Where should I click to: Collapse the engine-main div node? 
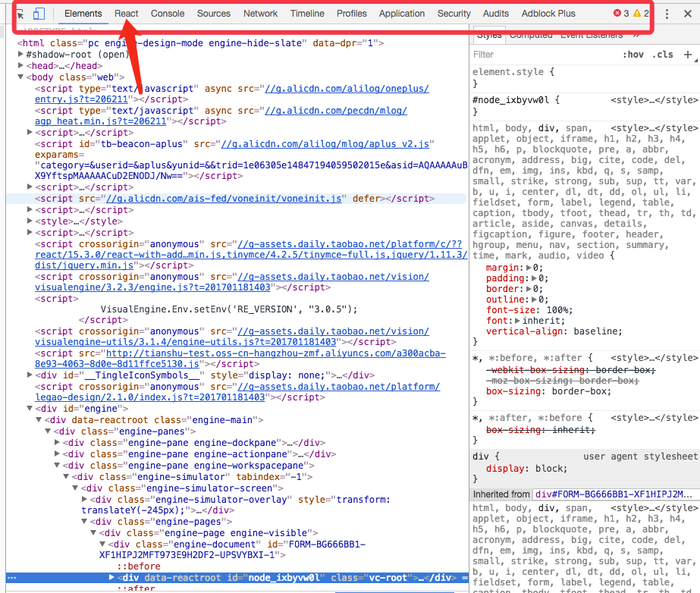39,420
